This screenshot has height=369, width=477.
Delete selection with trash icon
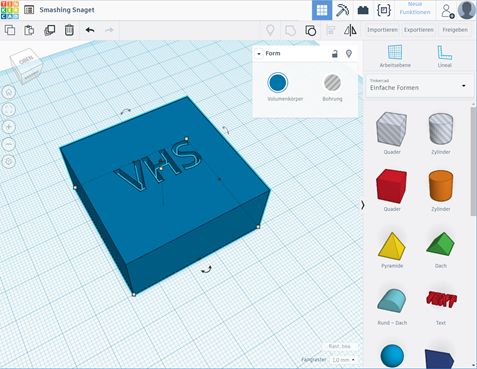point(69,30)
